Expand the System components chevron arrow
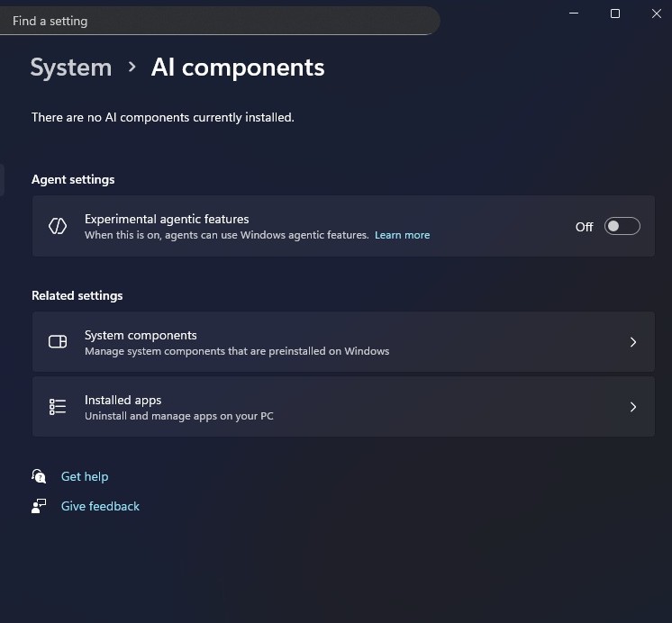 pyautogui.click(x=633, y=342)
